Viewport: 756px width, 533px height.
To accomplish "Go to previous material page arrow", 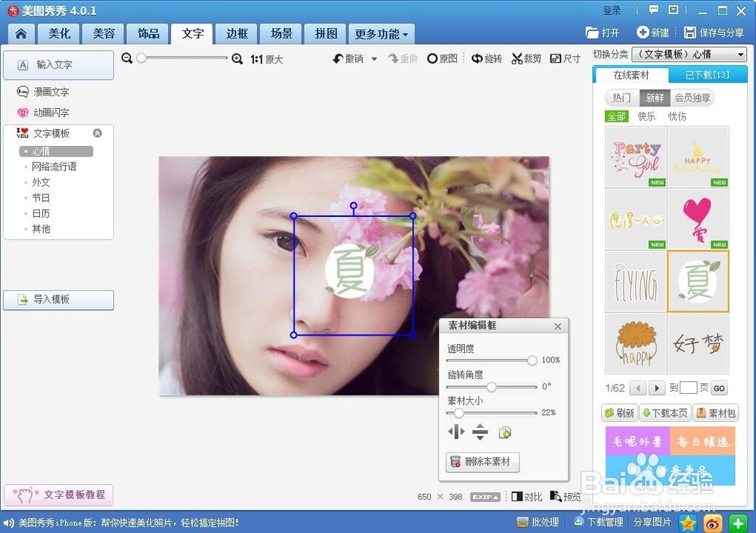I will point(638,388).
